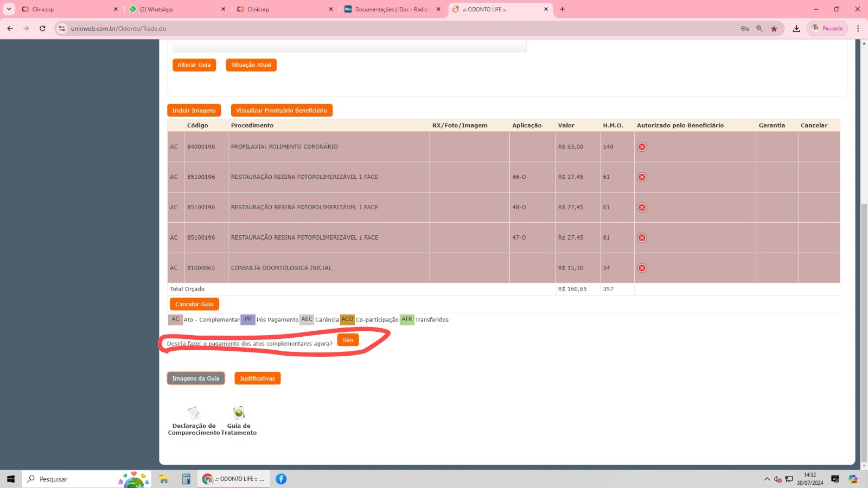The image size is (868, 488).
Task: Open the saved passwords key icon
Action: click(x=745, y=28)
